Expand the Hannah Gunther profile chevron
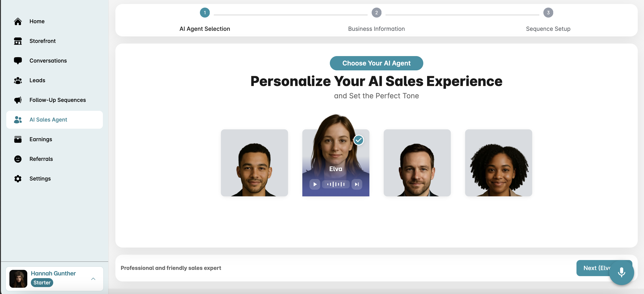The image size is (644, 294). pos(93,279)
